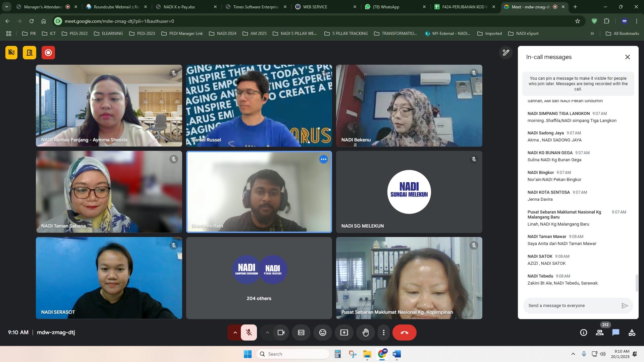The image size is (644, 362).
Task: Open the Activities shapes icon
Action: [x=632, y=333]
